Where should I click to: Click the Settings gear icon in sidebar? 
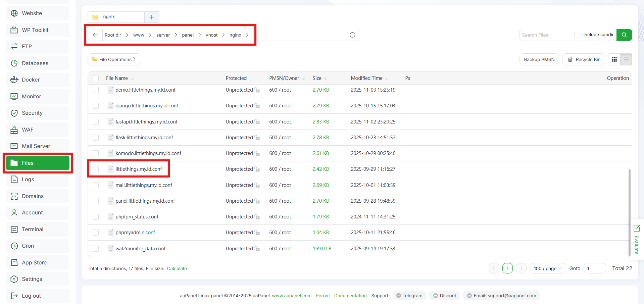coord(14,279)
